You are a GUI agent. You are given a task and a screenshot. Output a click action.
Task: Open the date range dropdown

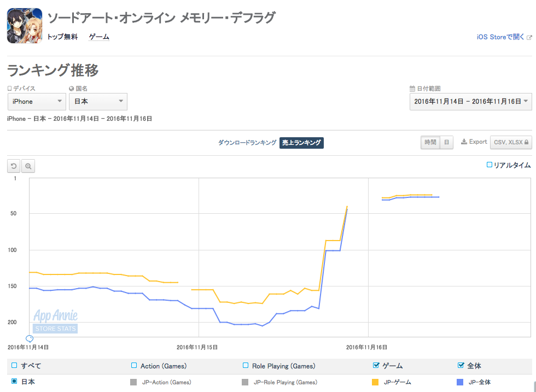pos(471,102)
